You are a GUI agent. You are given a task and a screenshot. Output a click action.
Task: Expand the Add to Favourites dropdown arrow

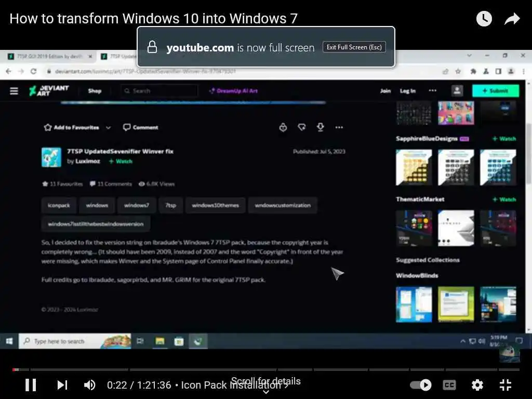[108, 128]
